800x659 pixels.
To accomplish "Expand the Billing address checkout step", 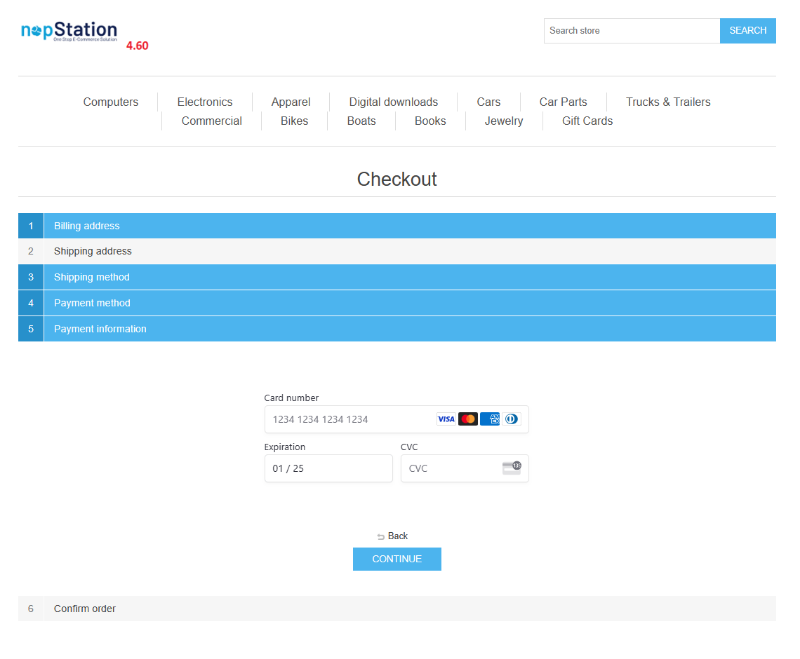I will pyautogui.click(x=397, y=225).
